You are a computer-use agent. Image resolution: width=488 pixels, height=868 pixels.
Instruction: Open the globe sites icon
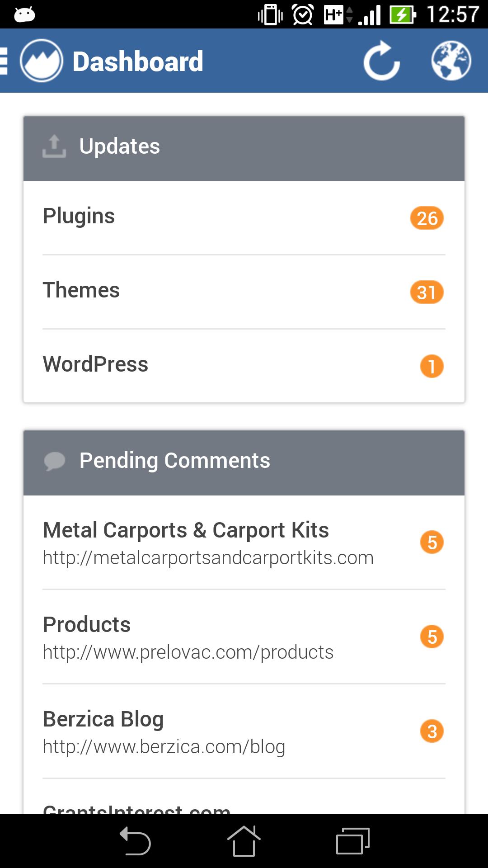coord(451,61)
